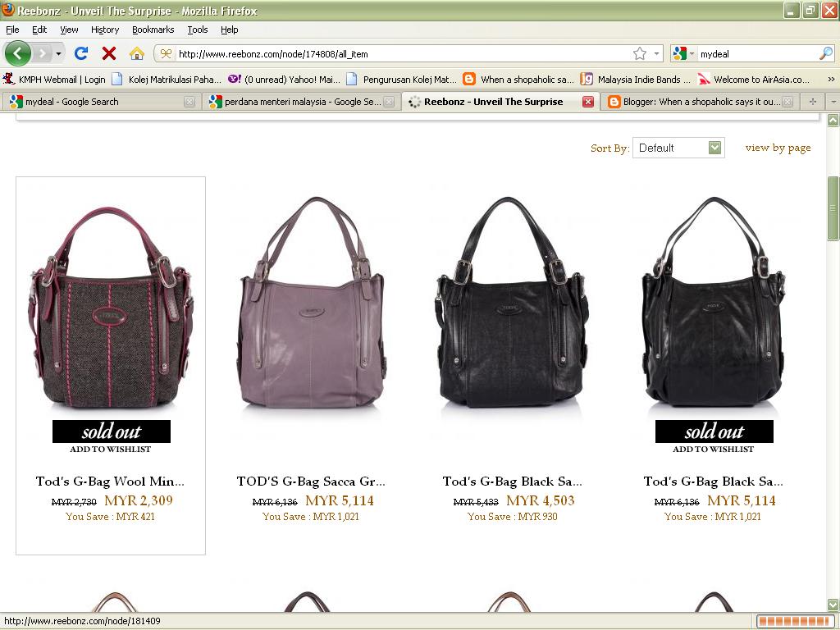The height and width of the screenshot is (630, 840).
Task: Bookmark this page with the star
Action: [640, 53]
